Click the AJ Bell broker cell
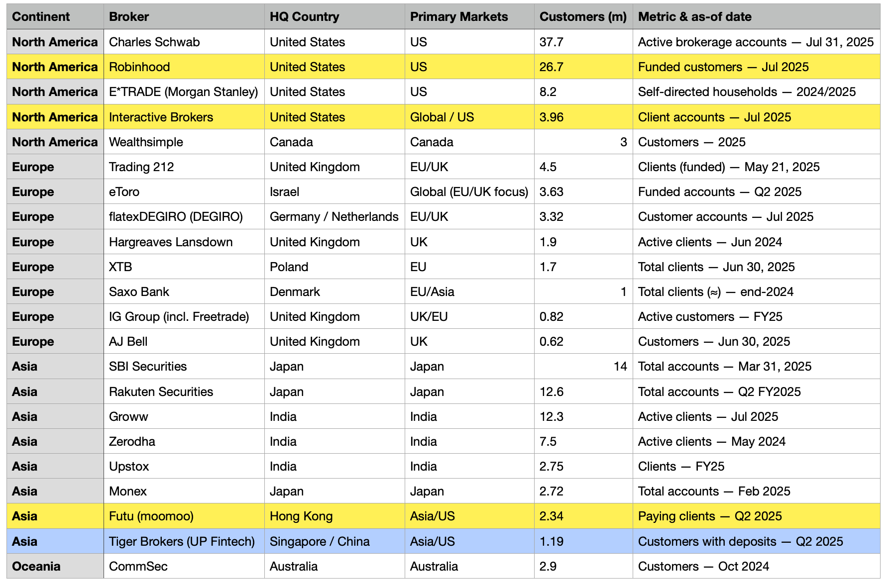The image size is (894, 588). [184, 341]
